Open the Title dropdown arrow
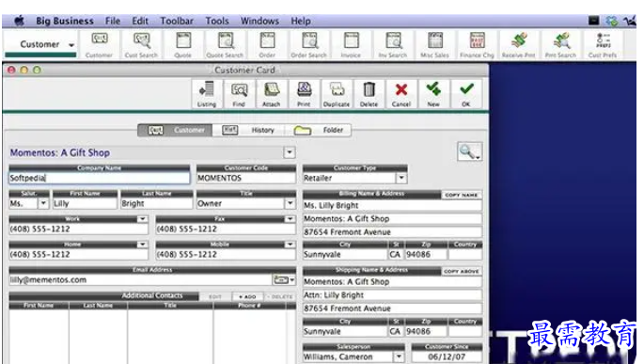The image size is (644, 364). point(290,203)
